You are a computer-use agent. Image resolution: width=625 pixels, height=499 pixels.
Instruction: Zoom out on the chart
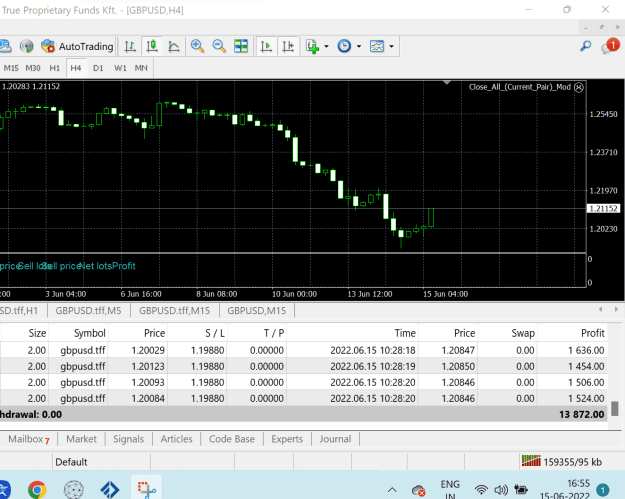coord(219,46)
